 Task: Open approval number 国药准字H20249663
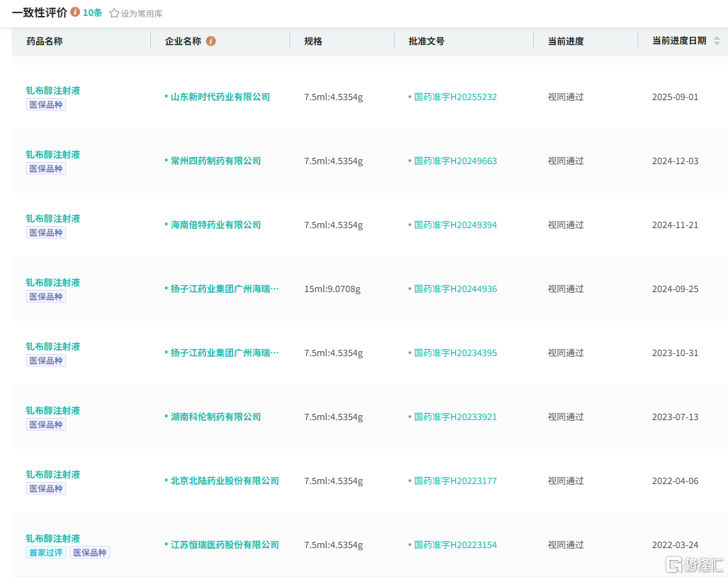click(x=455, y=161)
